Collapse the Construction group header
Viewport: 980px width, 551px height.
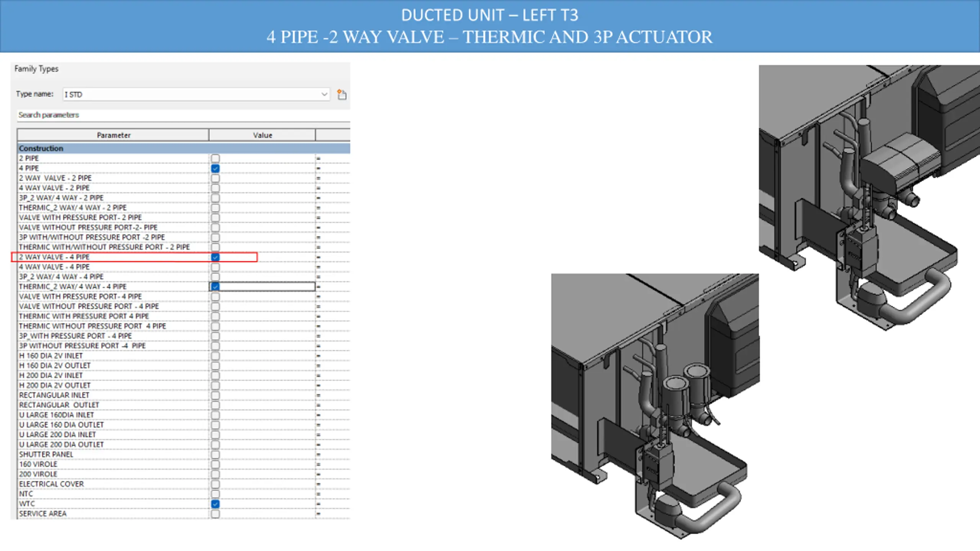click(x=183, y=148)
